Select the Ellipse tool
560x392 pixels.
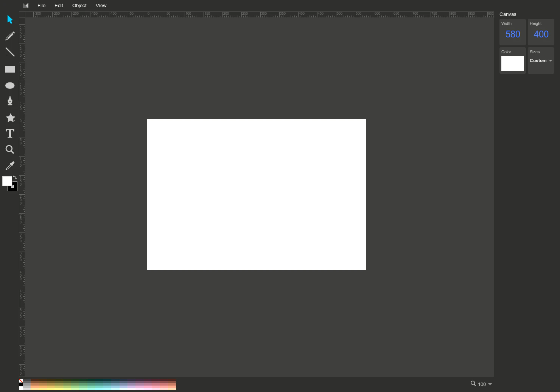(x=10, y=85)
